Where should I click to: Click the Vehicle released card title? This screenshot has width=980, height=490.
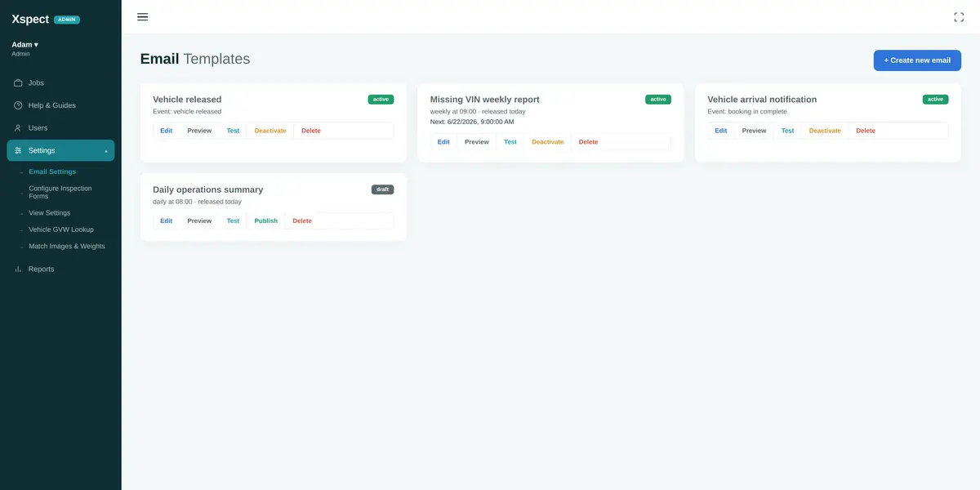(187, 100)
